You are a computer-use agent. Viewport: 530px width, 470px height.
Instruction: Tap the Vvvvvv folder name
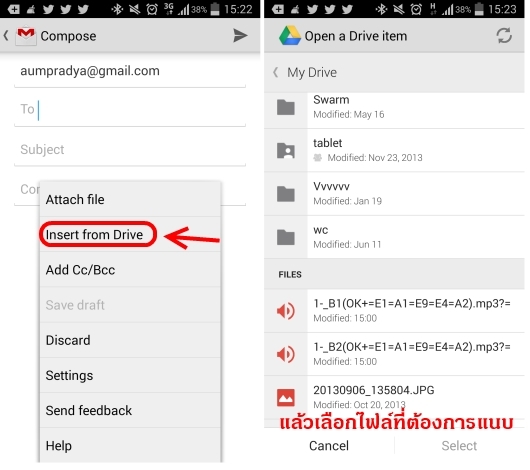[x=331, y=186]
